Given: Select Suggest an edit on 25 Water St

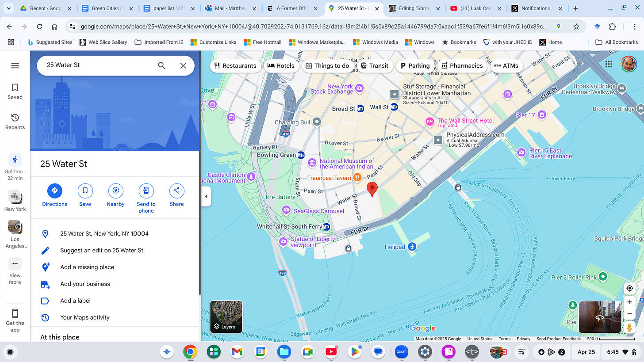Looking at the screenshot, I should coord(115,250).
